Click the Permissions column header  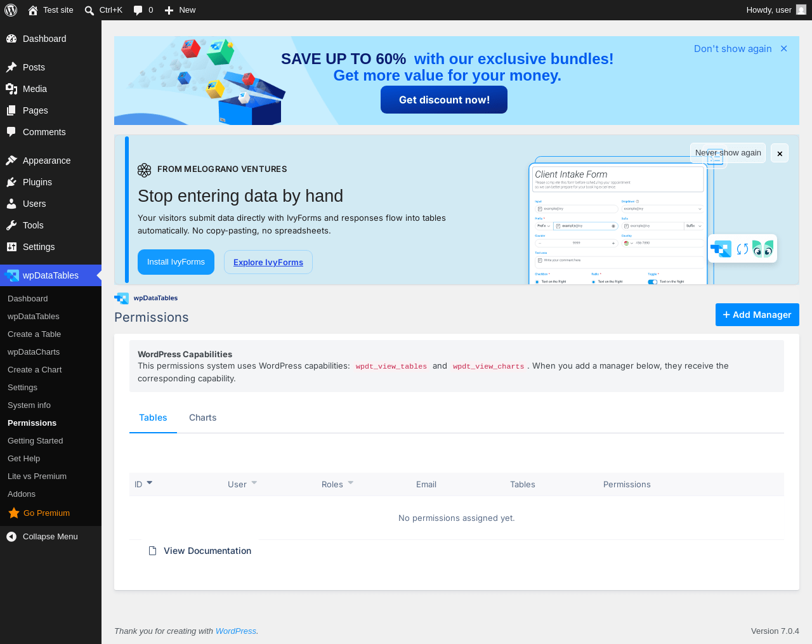click(x=627, y=485)
